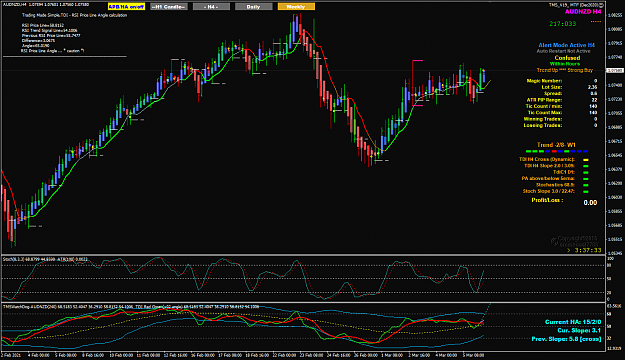Click the 1 Mar 08:00 date label
The height and width of the screenshot is (360, 625).
tap(392, 355)
